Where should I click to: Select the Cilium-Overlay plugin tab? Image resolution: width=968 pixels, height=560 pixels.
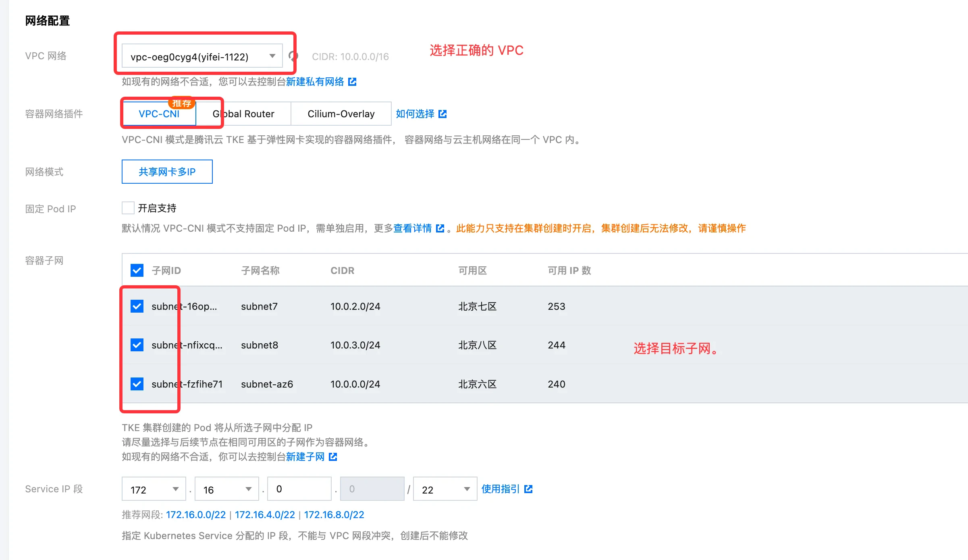pos(341,114)
